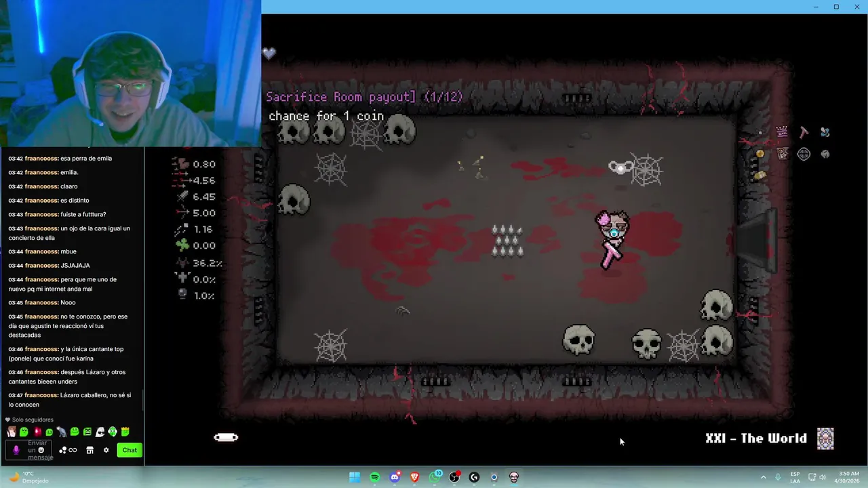Click the green Chat send button
This screenshot has width=868, height=488.
pos(130,450)
